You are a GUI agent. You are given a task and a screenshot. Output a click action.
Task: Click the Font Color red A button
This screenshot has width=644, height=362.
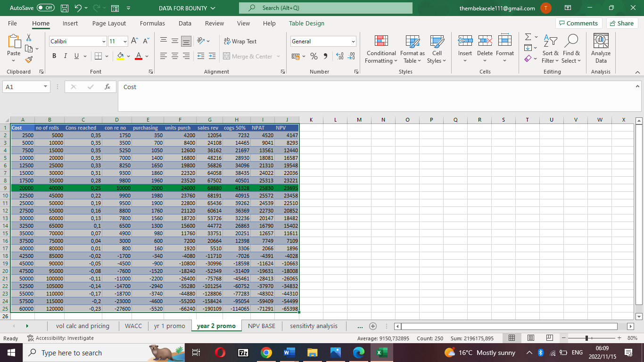coord(139,57)
